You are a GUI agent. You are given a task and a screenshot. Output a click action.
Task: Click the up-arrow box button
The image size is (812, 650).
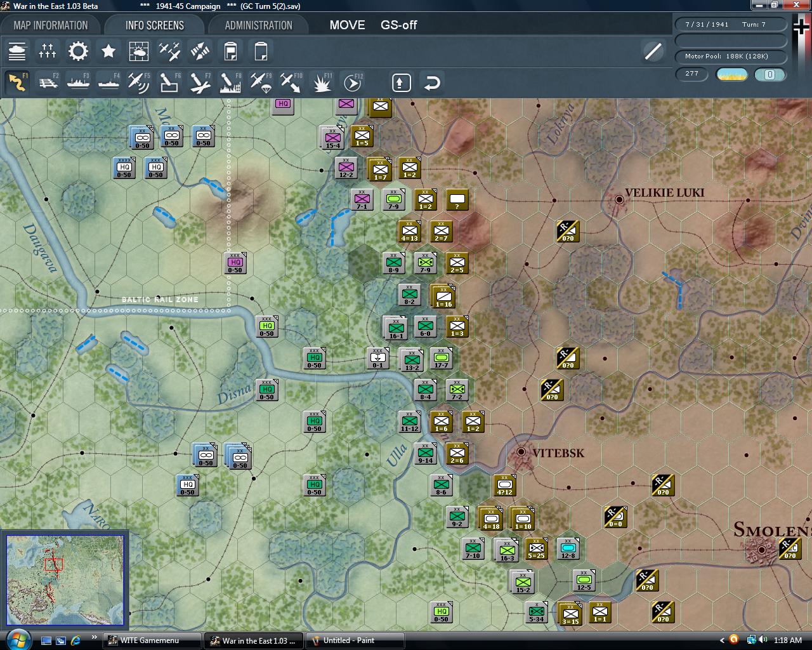[x=402, y=83]
